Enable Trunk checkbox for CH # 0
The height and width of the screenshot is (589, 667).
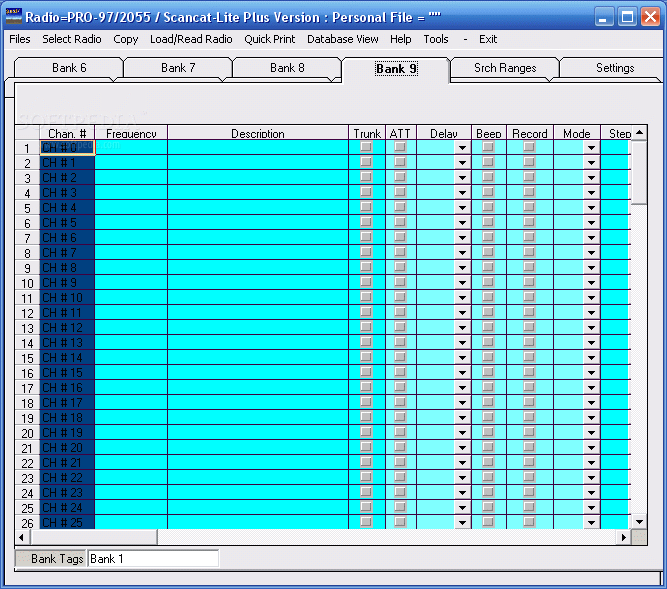tap(366, 147)
